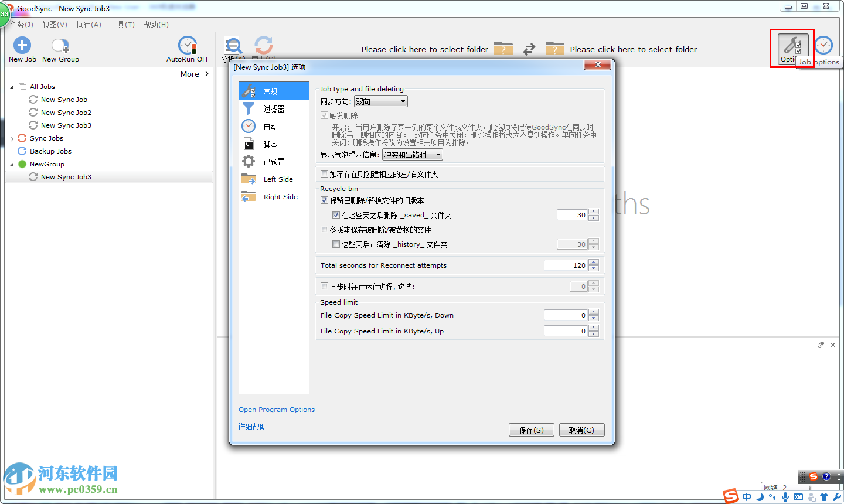Open the 帮助(H) menu

(156, 25)
